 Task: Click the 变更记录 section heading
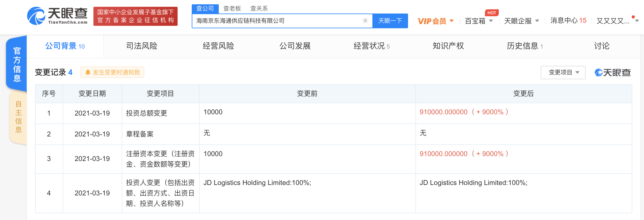(x=53, y=73)
